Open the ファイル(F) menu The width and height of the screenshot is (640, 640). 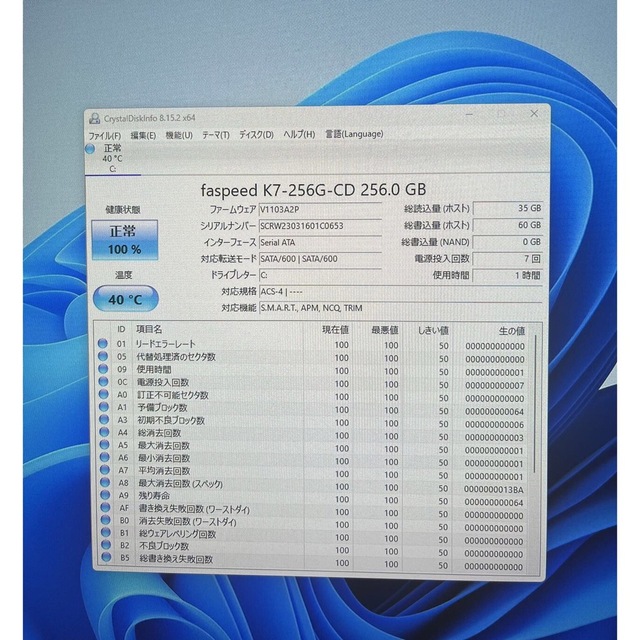click(x=105, y=136)
